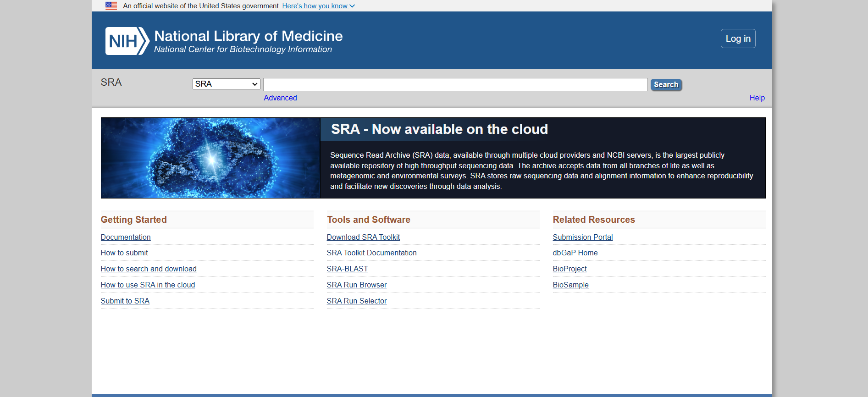Screen dimensions: 868x397
Task: Expand "Here's how you know" disclosure
Action: 318,6
